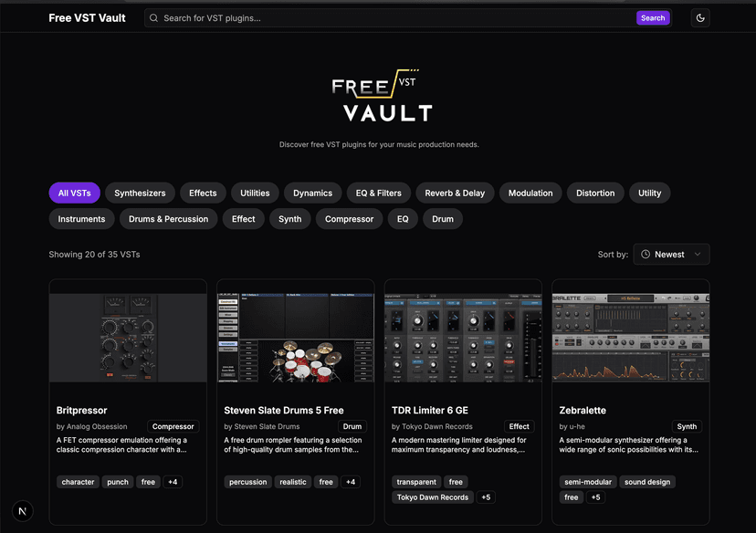Choose the Drum filter chip in category bar
The height and width of the screenshot is (533, 756).
click(x=443, y=219)
